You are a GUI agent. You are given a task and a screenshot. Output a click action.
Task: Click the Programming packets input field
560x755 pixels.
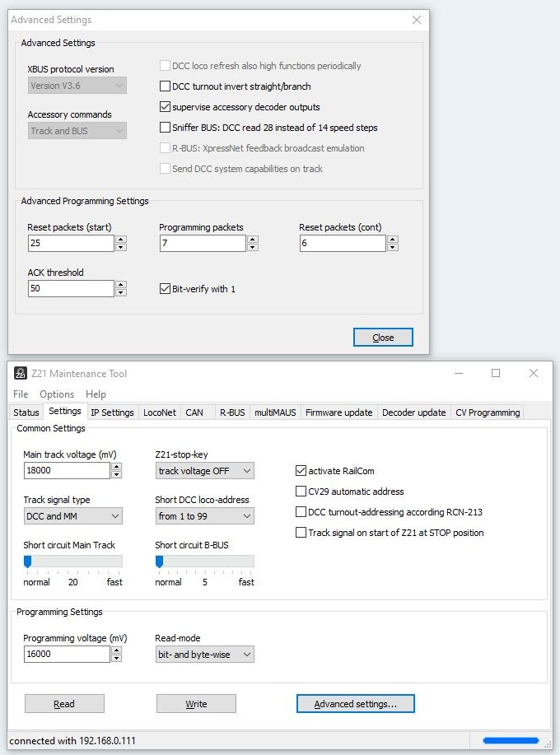click(203, 243)
